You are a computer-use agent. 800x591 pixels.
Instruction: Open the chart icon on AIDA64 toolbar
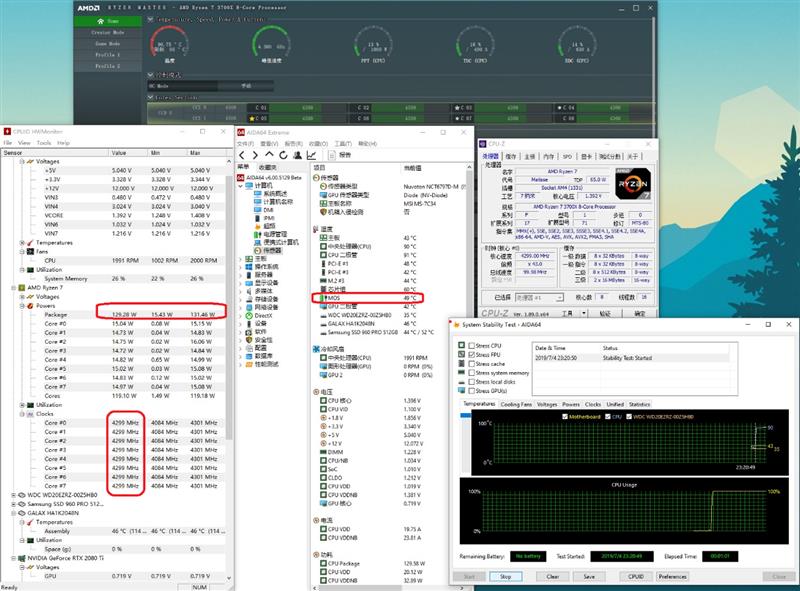tap(310, 155)
